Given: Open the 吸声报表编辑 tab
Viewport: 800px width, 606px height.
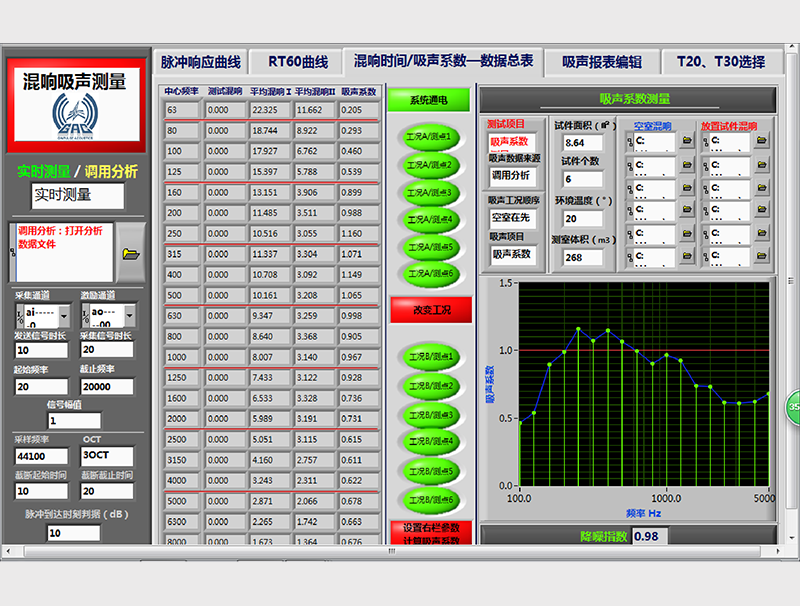Looking at the screenshot, I should click(x=602, y=62).
